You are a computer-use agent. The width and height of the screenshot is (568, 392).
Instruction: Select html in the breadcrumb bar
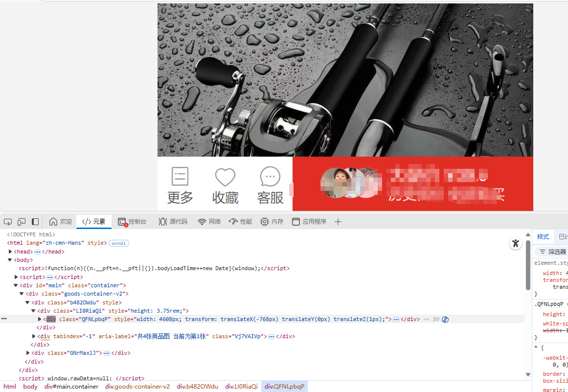tap(10, 386)
